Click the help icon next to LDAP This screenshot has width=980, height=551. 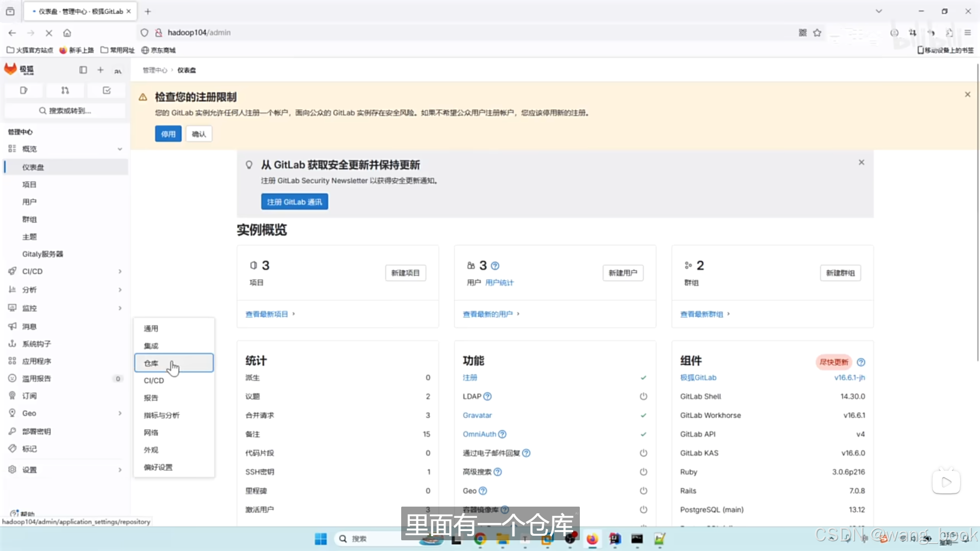(x=487, y=396)
